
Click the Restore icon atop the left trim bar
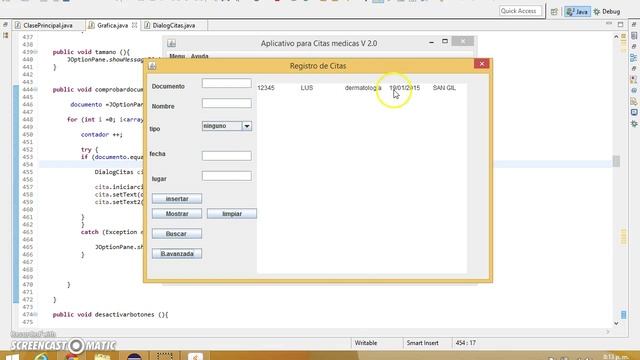pos(5,25)
